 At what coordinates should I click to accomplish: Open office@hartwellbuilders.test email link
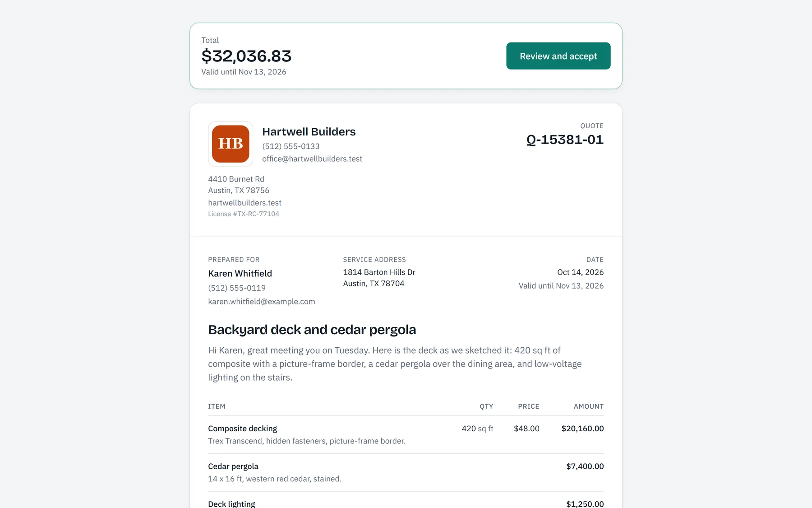point(312,159)
